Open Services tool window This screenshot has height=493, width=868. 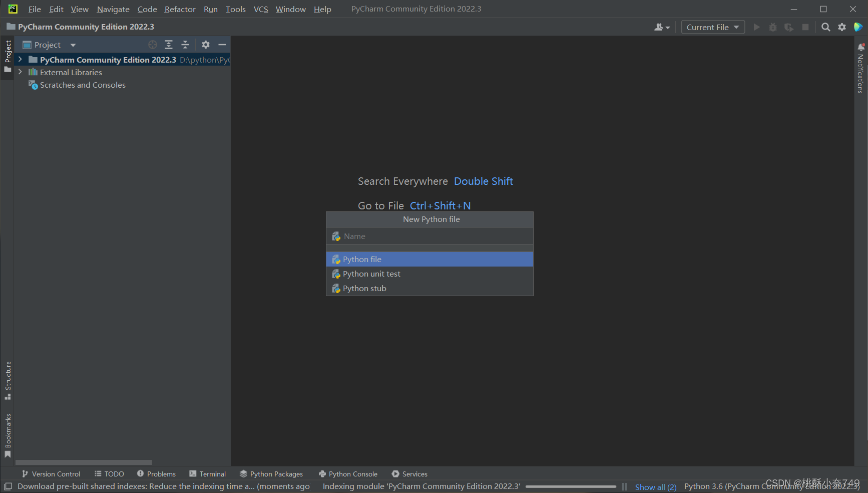click(409, 474)
